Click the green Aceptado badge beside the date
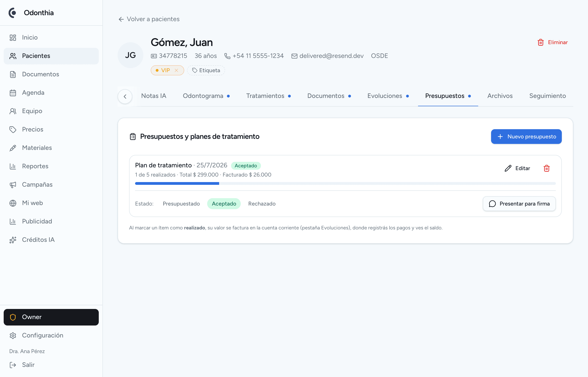Image resolution: width=588 pixels, height=377 pixels. coord(246,166)
